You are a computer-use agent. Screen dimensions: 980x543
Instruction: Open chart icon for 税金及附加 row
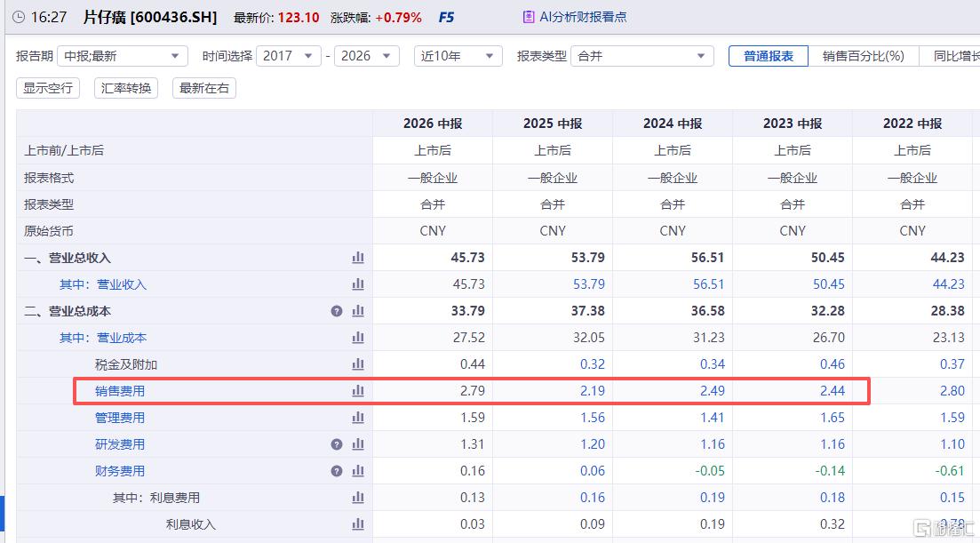click(x=358, y=364)
